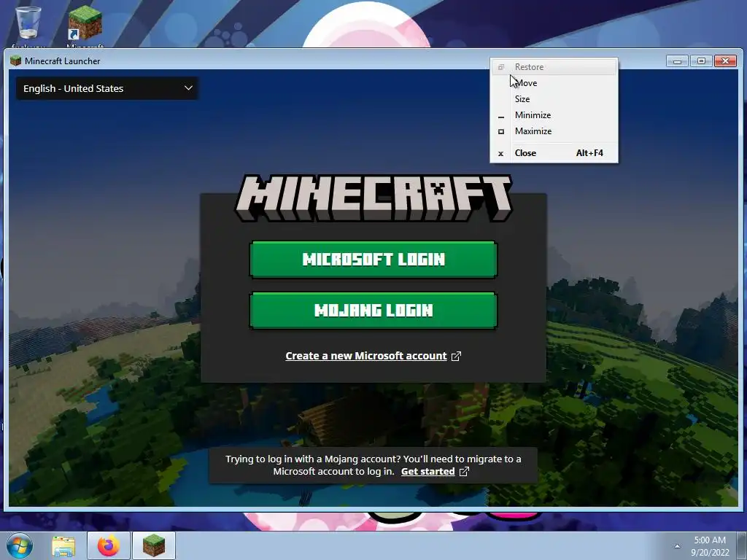747x560 pixels.
Task: Restore down the Minecraft Launcher window
Action: click(x=701, y=61)
